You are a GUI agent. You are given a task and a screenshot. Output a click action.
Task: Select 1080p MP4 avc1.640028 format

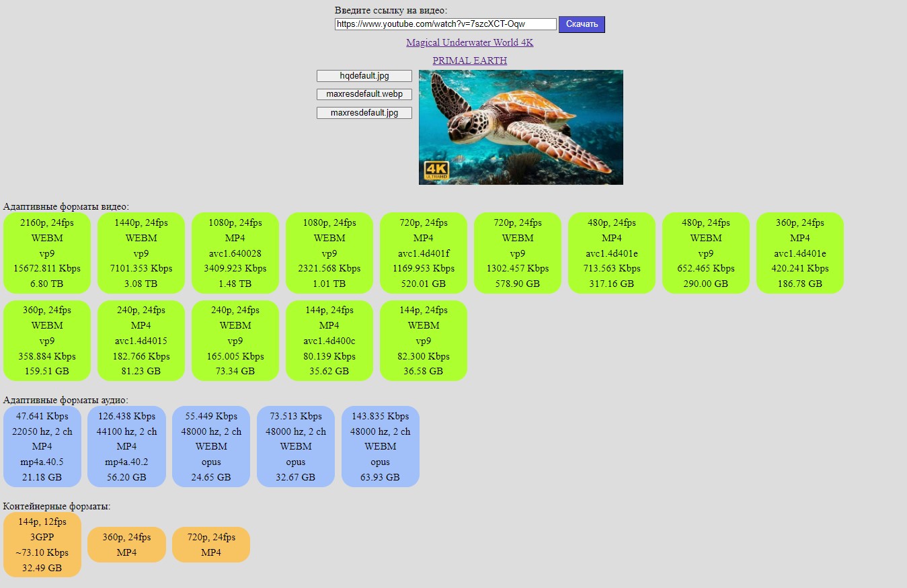(235, 253)
